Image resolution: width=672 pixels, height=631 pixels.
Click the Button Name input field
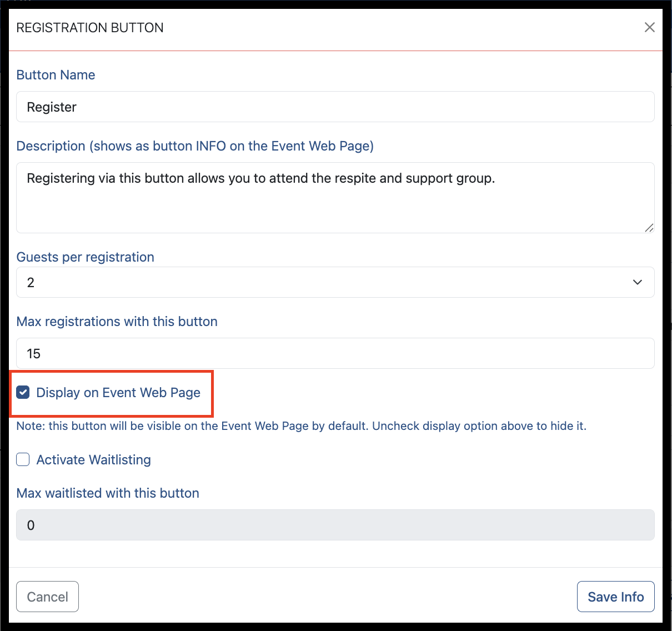pos(335,107)
